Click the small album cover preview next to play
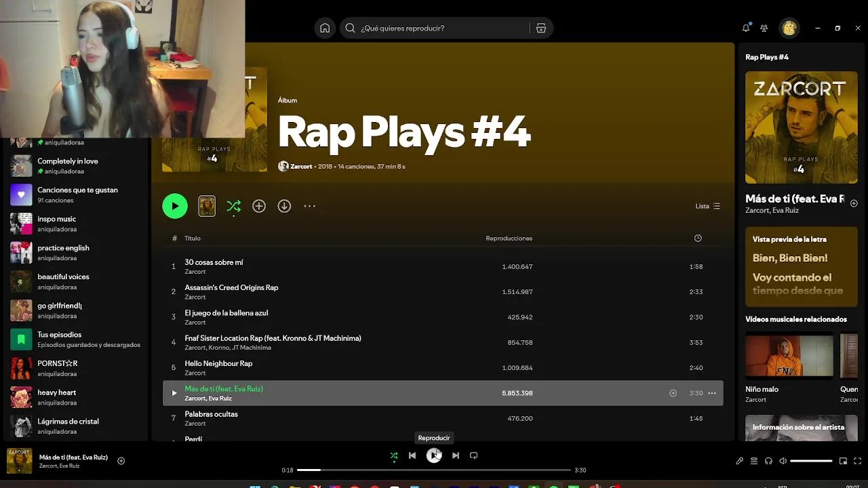868x488 pixels. [207, 206]
